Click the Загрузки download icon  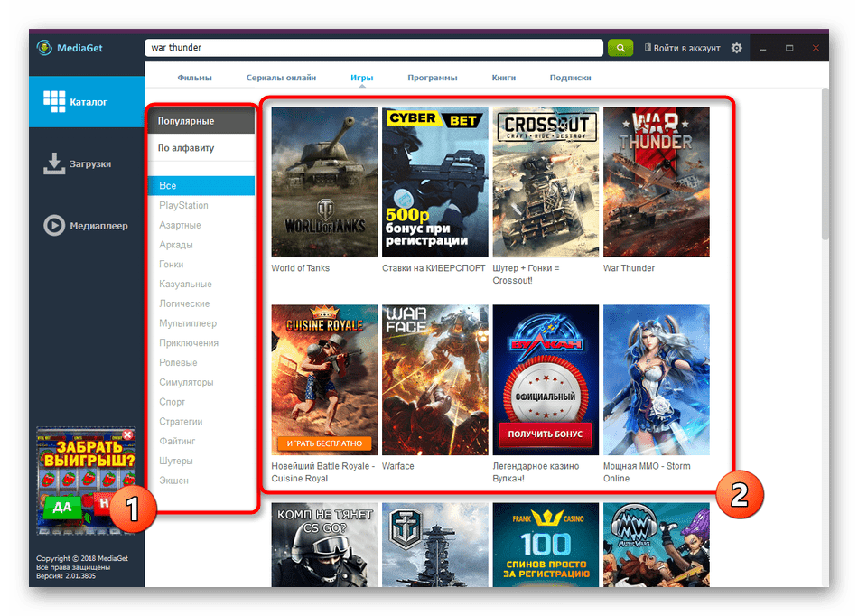point(53,163)
